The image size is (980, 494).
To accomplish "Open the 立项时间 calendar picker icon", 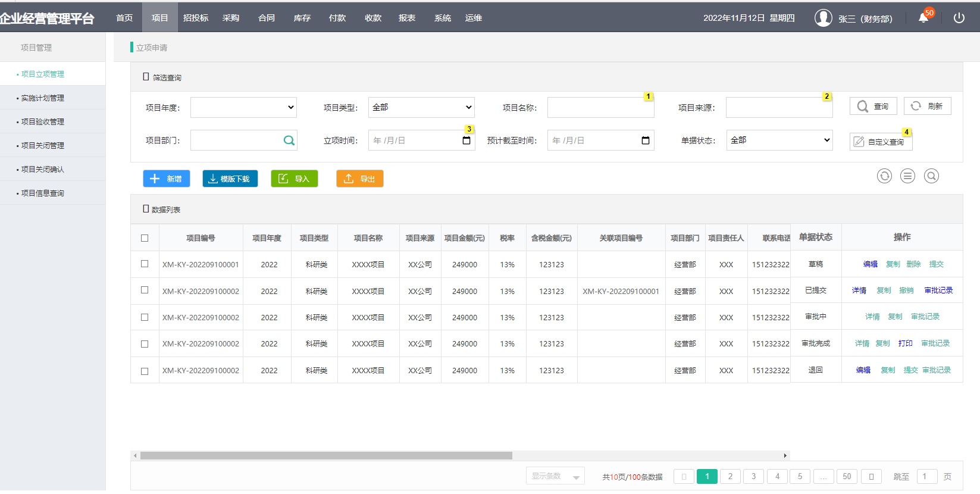I will pyautogui.click(x=466, y=140).
